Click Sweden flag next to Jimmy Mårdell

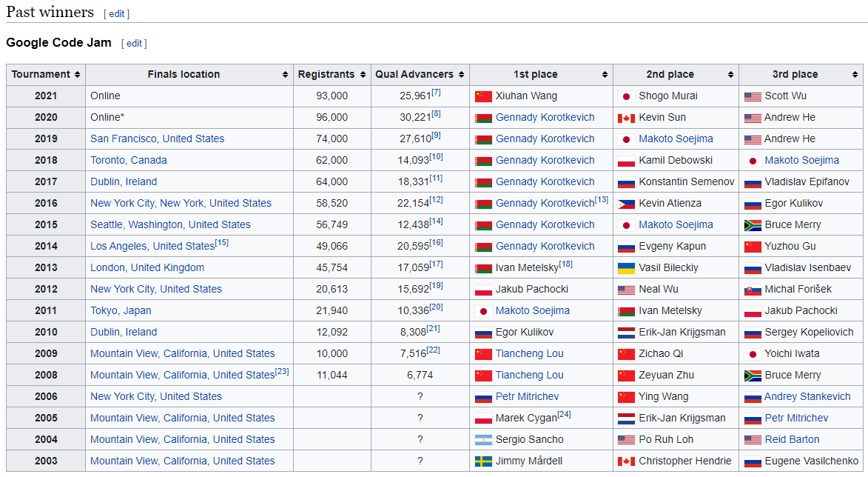click(483, 461)
